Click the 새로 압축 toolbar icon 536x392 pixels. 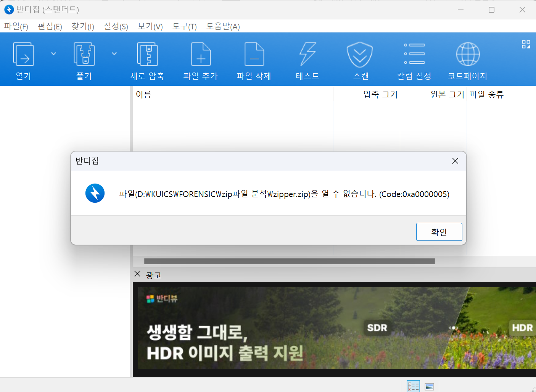click(147, 54)
